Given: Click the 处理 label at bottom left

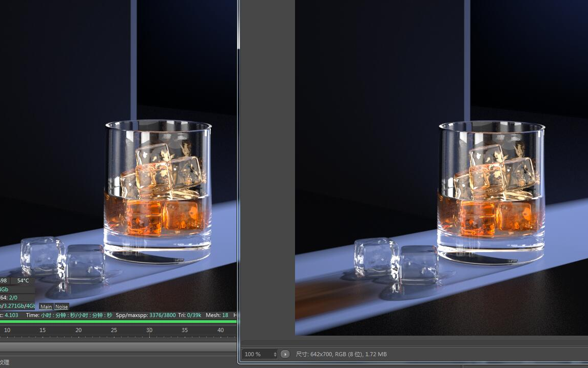Looking at the screenshot, I should [4, 363].
